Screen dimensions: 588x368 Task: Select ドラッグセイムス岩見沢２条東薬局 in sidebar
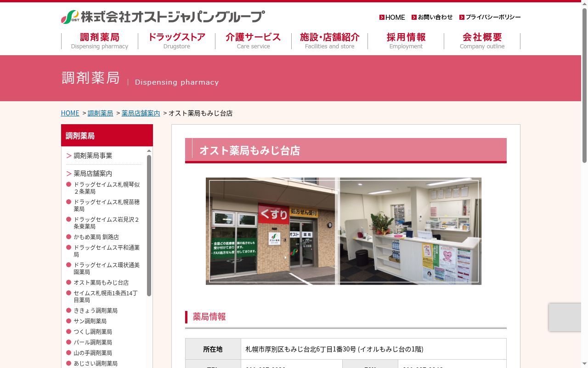point(107,223)
